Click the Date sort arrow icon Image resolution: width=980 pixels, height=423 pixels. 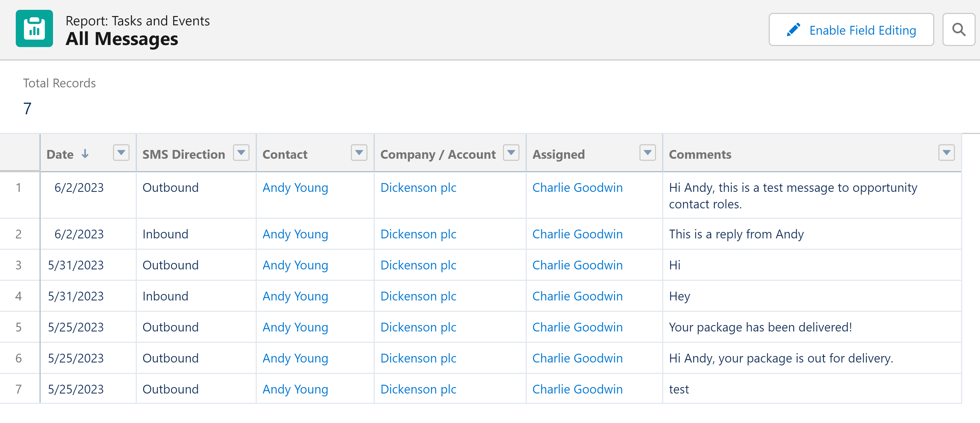point(85,154)
